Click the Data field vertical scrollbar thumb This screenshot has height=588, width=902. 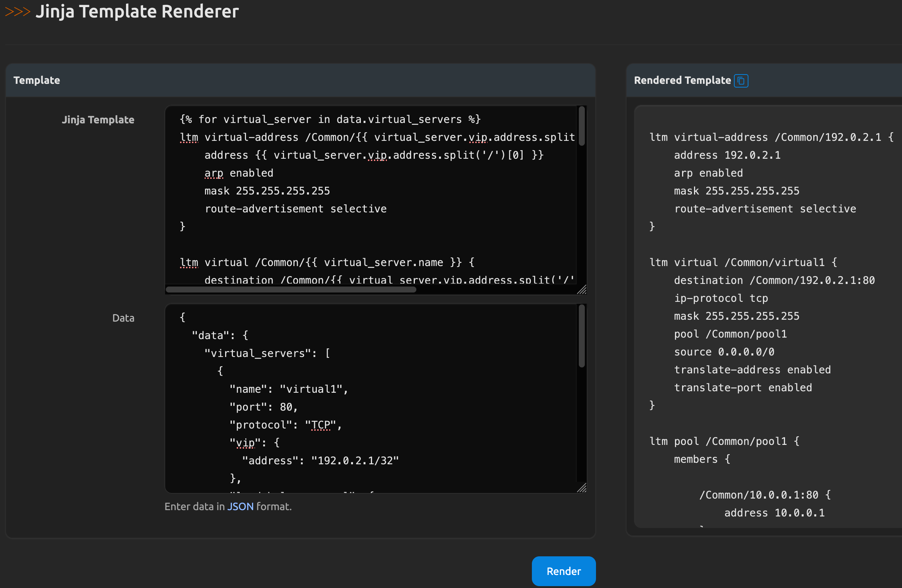point(581,336)
